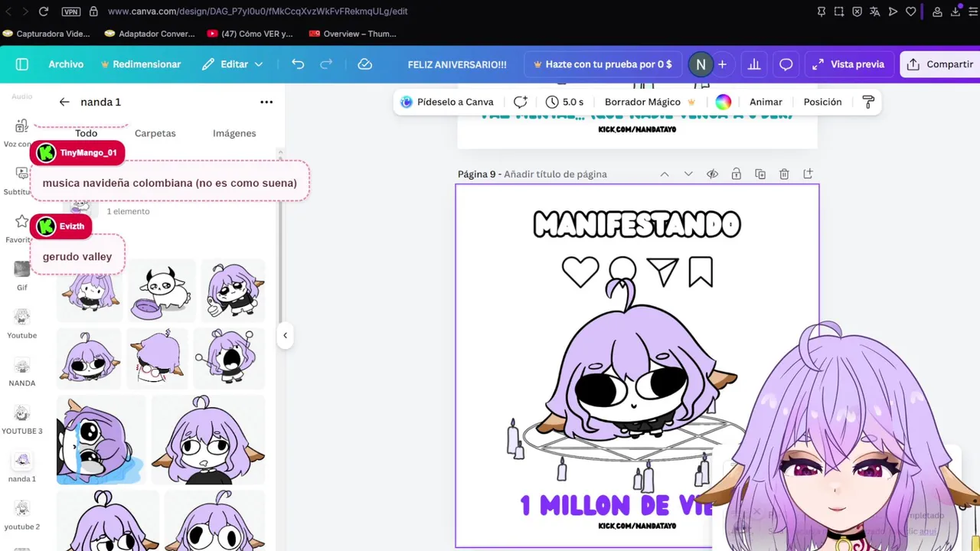Click Hazte con tu prueba por 0 $
This screenshot has height=551, width=980.
tap(603, 64)
